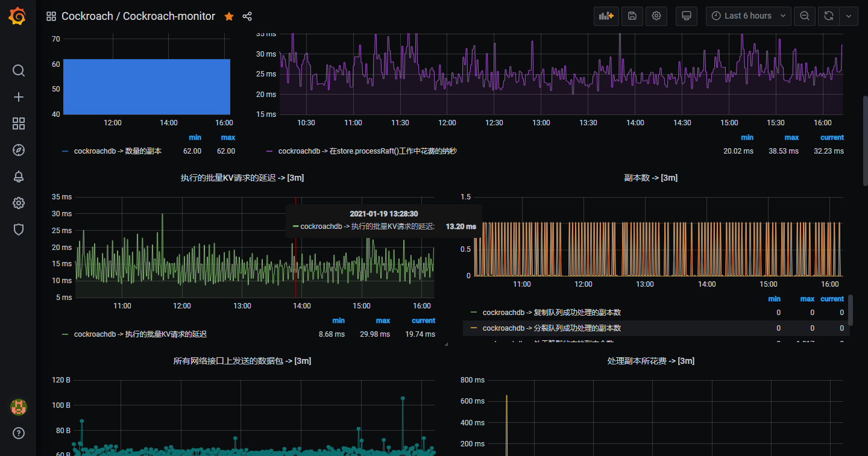Toggle the 数量的副本 legend series
The width and height of the screenshot is (868, 456).
coord(118,151)
